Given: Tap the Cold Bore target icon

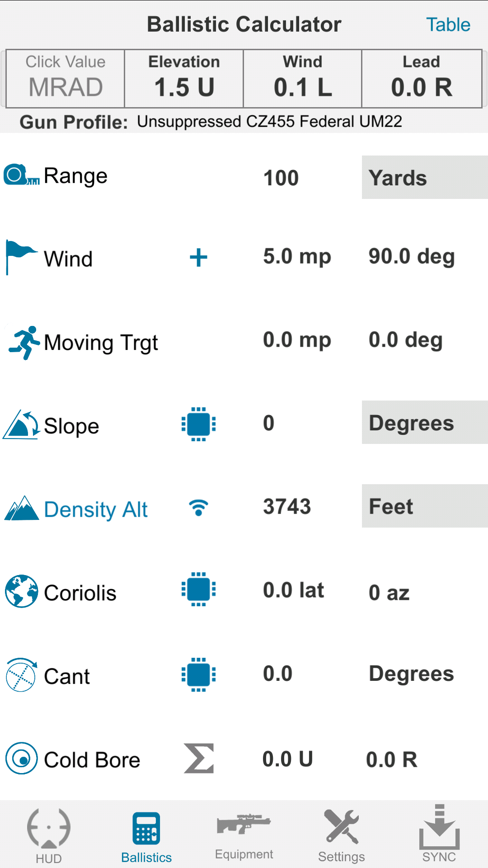Looking at the screenshot, I should pos(21,758).
